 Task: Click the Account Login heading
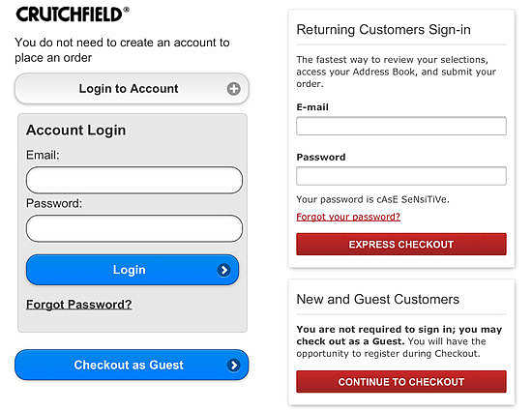[x=76, y=131]
